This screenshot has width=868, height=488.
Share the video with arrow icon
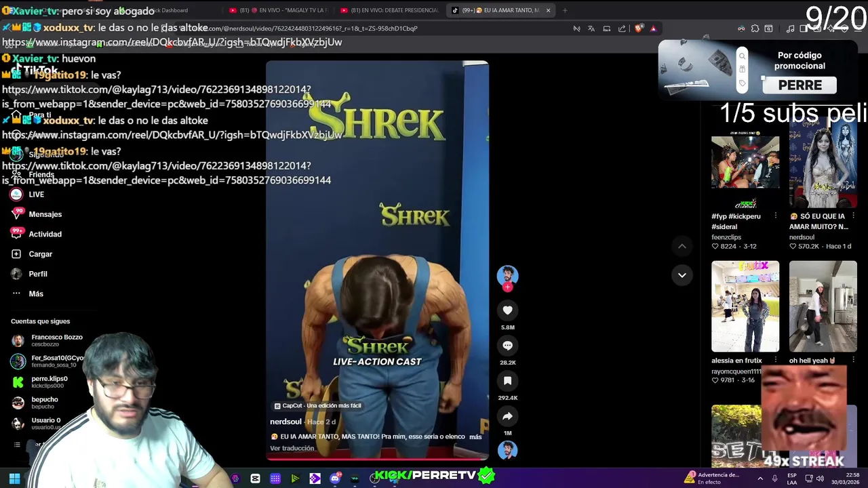[507, 416]
